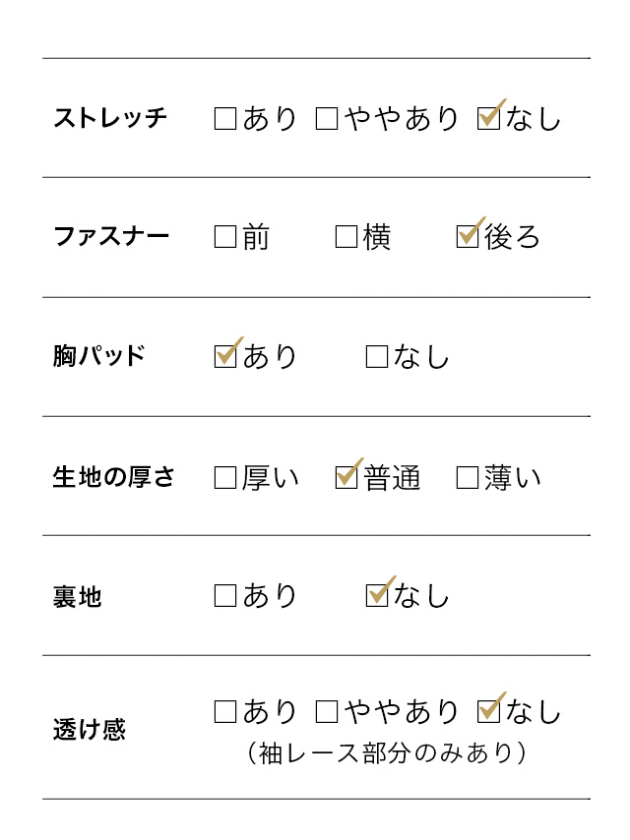Toggle the 透け感 なし checkbox
The width and height of the screenshot is (630, 840).
tap(488, 711)
